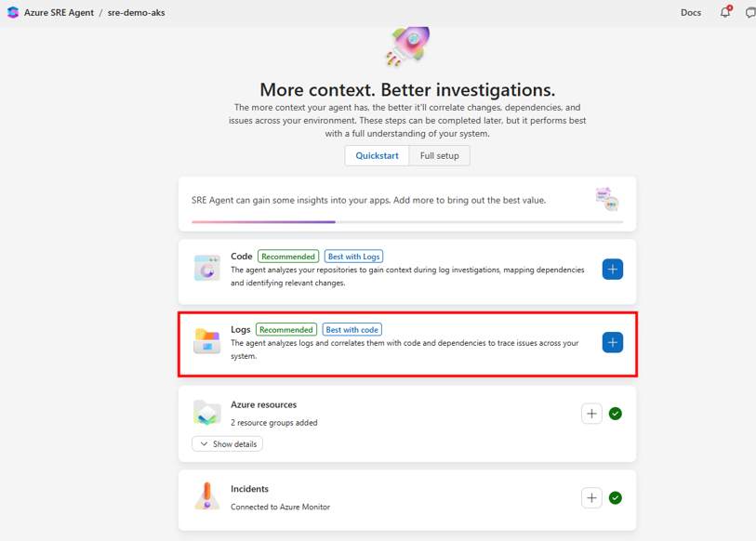Add more Azure resources with plus button
The image size is (756, 541).
click(x=591, y=414)
